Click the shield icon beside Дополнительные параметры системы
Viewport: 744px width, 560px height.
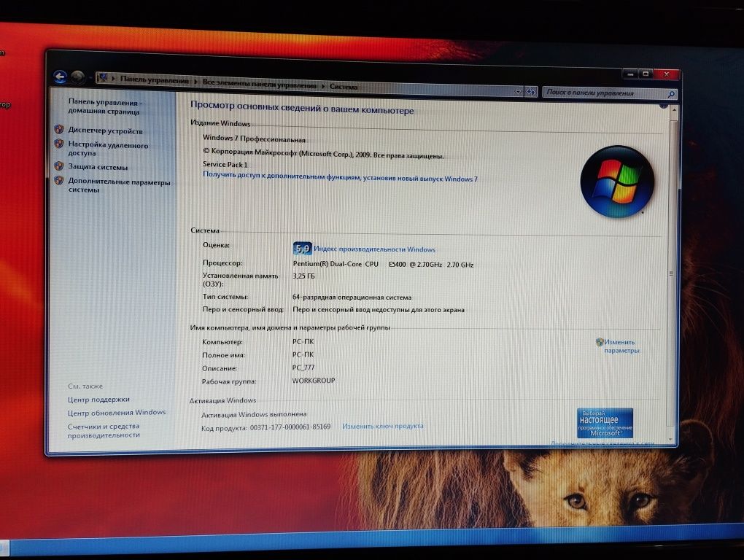[59, 180]
